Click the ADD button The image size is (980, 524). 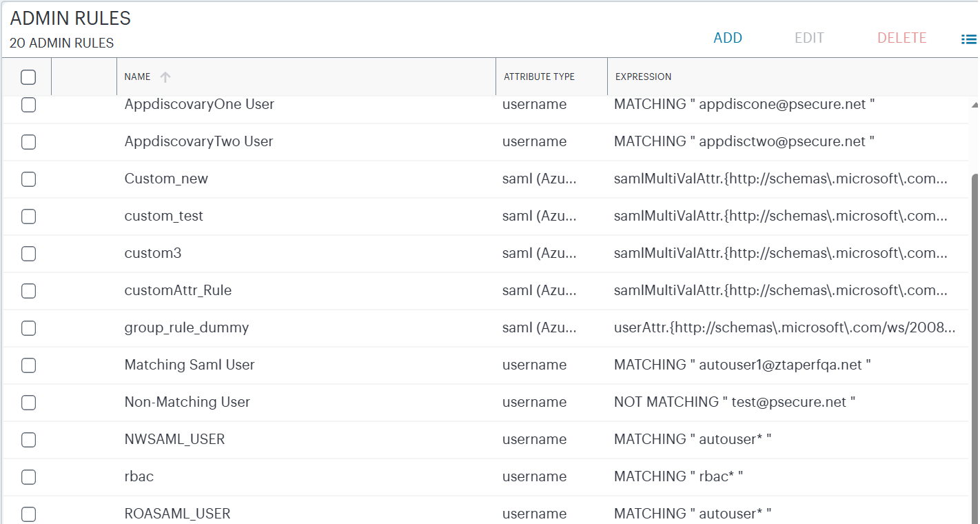(728, 39)
